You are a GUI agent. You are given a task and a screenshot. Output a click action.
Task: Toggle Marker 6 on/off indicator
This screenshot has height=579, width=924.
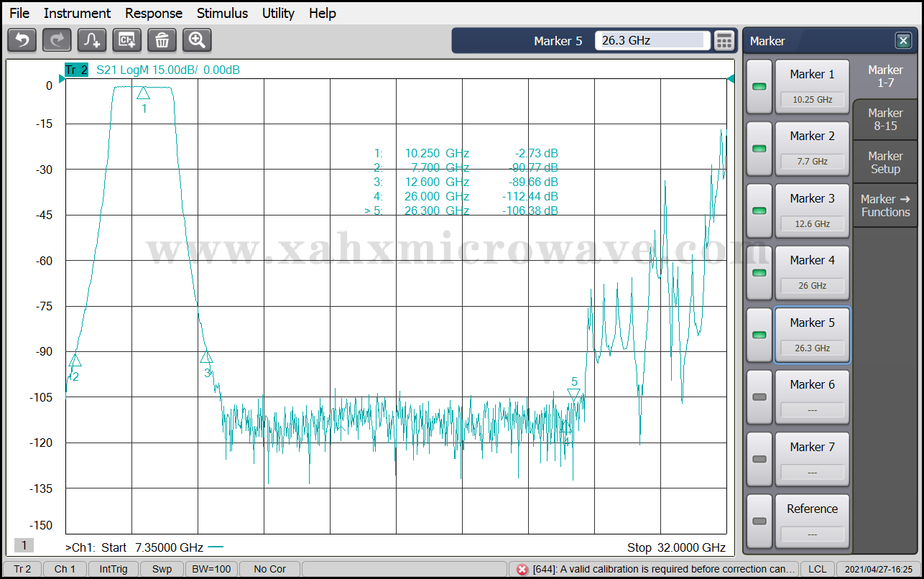coord(759,397)
